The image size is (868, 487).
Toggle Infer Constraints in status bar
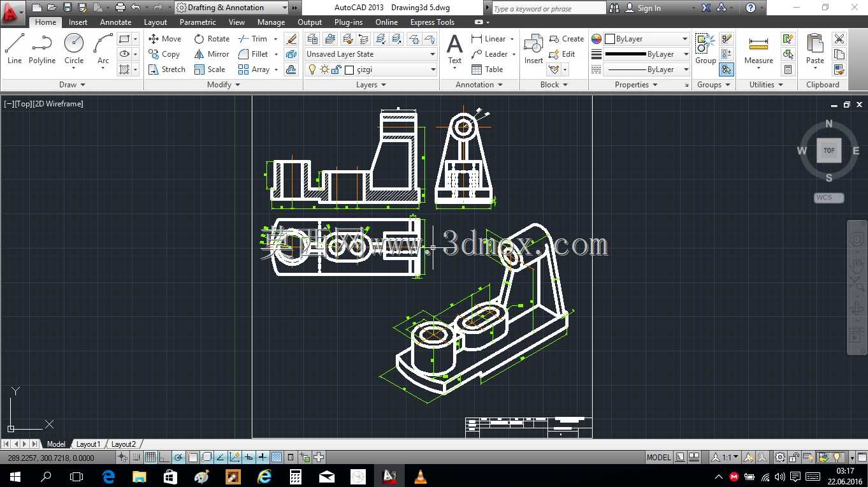[x=122, y=457]
